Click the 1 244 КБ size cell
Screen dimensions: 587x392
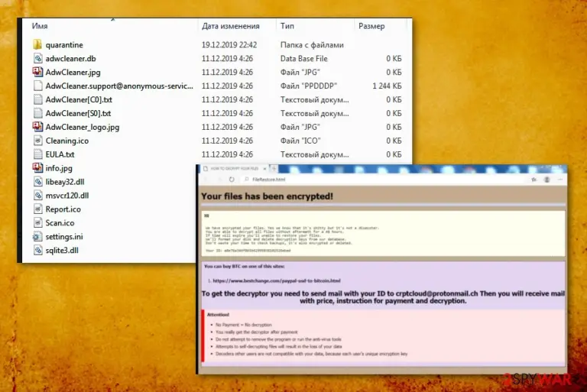coord(387,86)
